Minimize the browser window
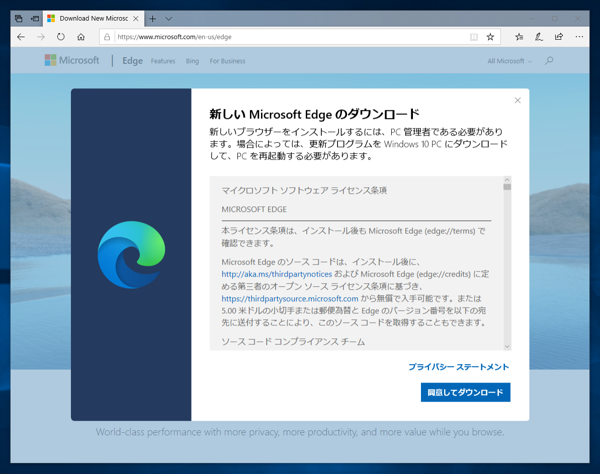The image size is (600, 474). click(532, 18)
